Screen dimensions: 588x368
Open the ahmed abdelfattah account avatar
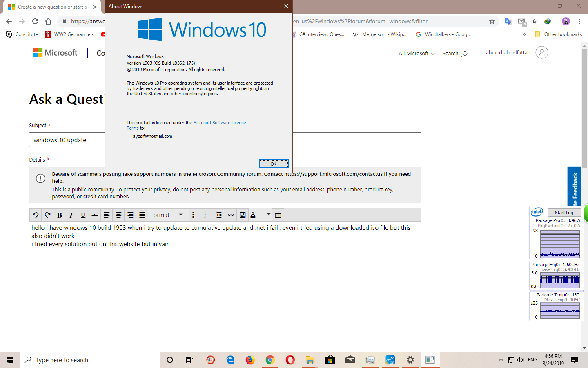(x=541, y=52)
